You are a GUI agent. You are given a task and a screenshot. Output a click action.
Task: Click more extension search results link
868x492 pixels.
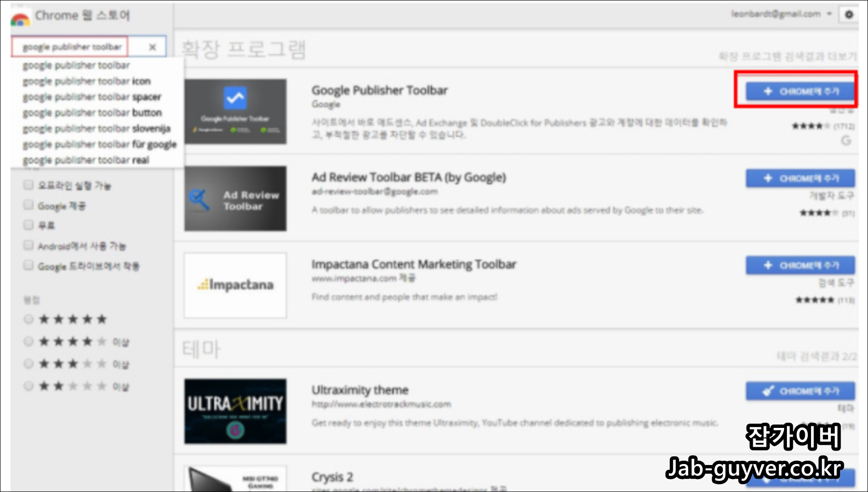point(787,56)
